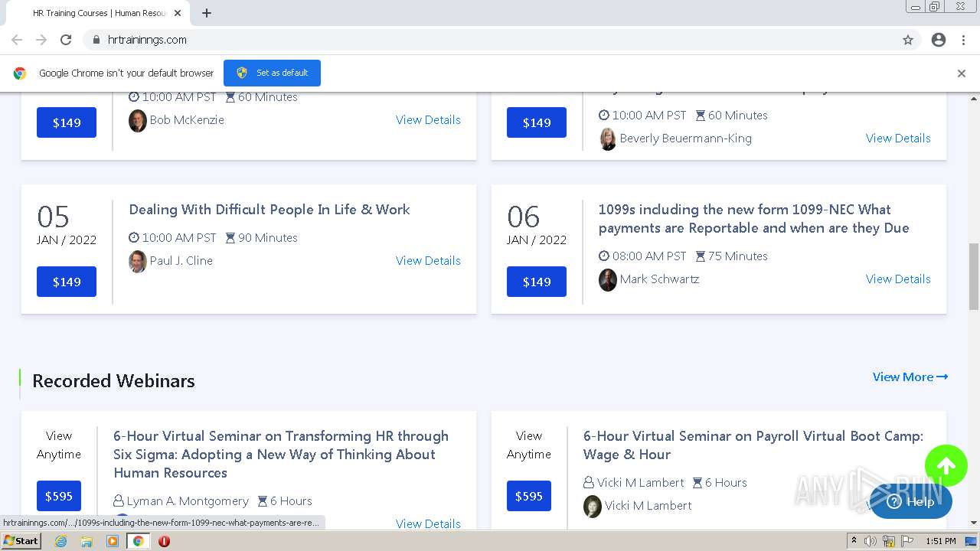The image size is (980, 551).
Task: Open the Chrome three-dot menu
Action: [963, 40]
